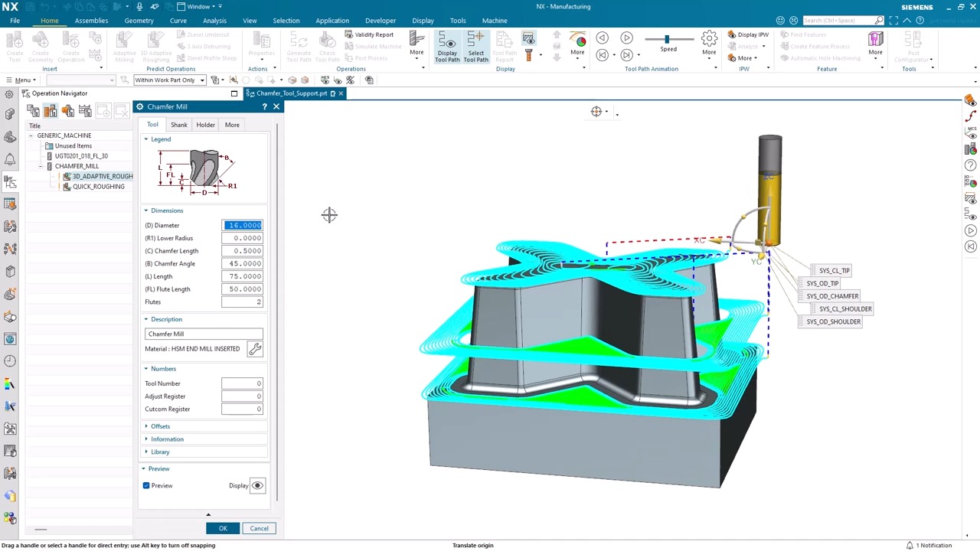Open the Analysis ribbon tab

click(214, 21)
